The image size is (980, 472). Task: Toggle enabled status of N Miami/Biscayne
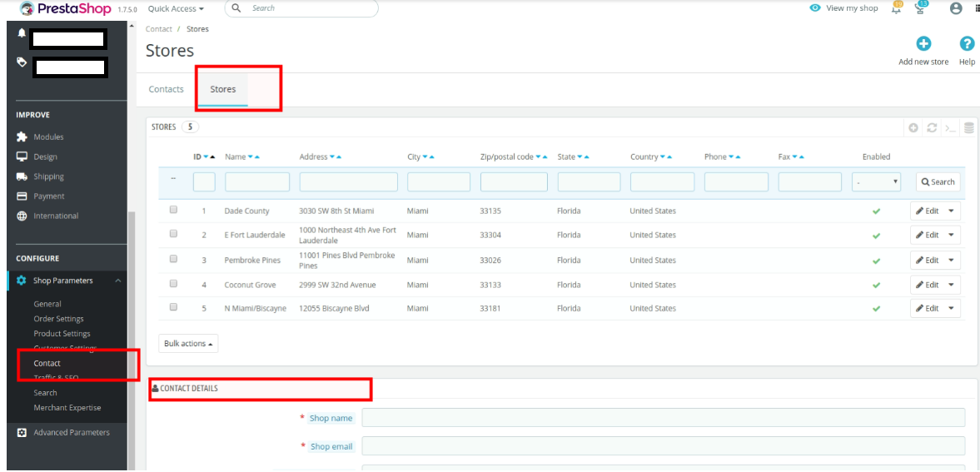coord(876,309)
